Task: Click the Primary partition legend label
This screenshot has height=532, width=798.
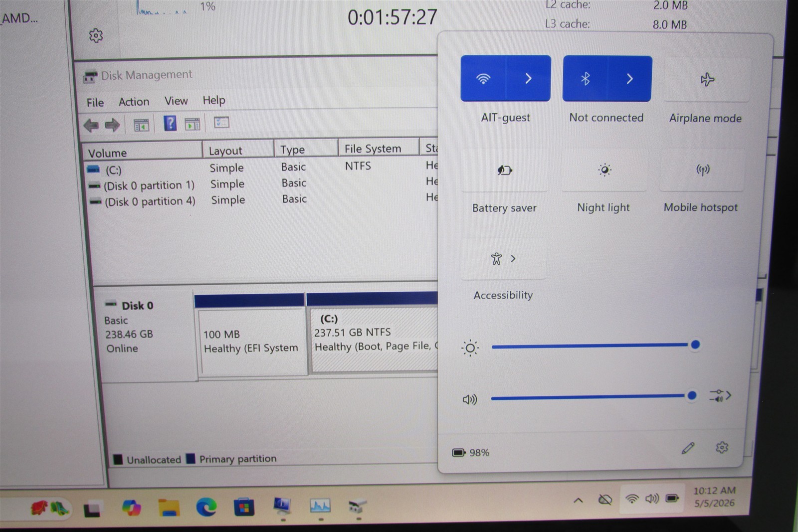Action: point(238,459)
